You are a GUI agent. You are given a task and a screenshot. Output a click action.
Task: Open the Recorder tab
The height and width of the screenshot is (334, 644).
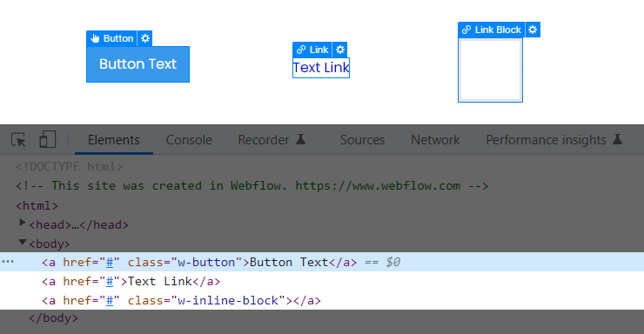[x=272, y=140]
